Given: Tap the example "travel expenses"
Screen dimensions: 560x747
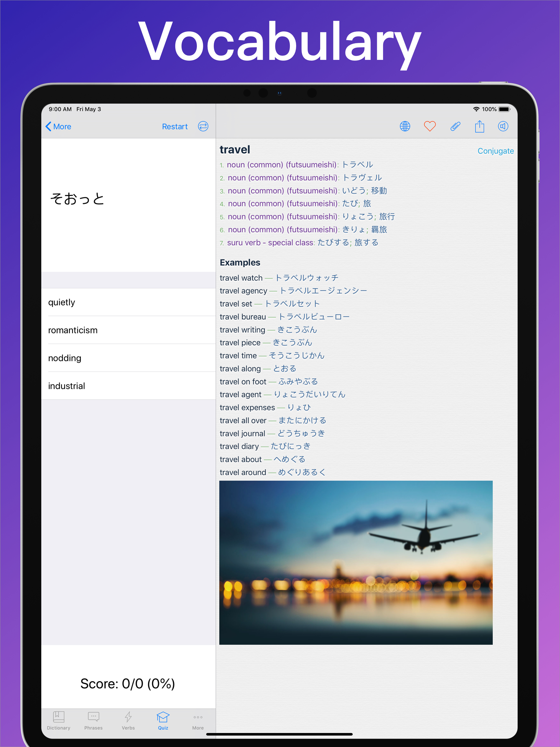Looking at the screenshot, I should click(x=247, y=408).
